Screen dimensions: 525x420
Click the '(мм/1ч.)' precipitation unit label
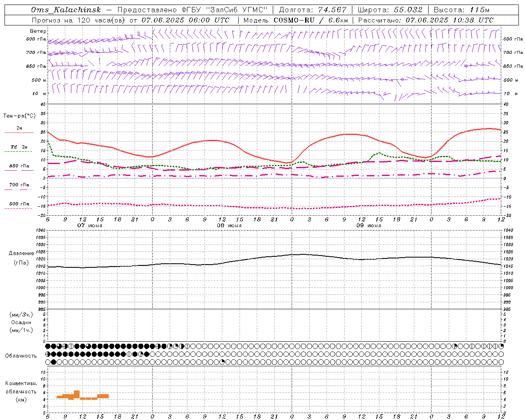pyautogui.click(x=21, y=330)
